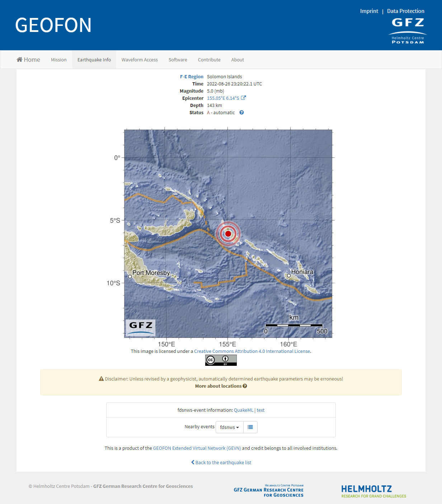Expand More about locations info
The width and height of the screenshot is (442, 504).
point(221,386)
